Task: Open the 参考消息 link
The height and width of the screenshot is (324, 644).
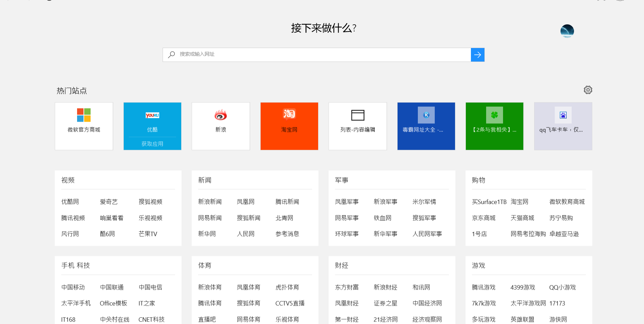Action: [287, 234]
